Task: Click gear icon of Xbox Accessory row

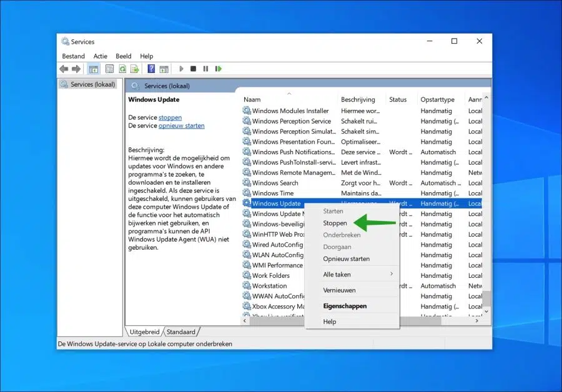Action: pos(247,306)
